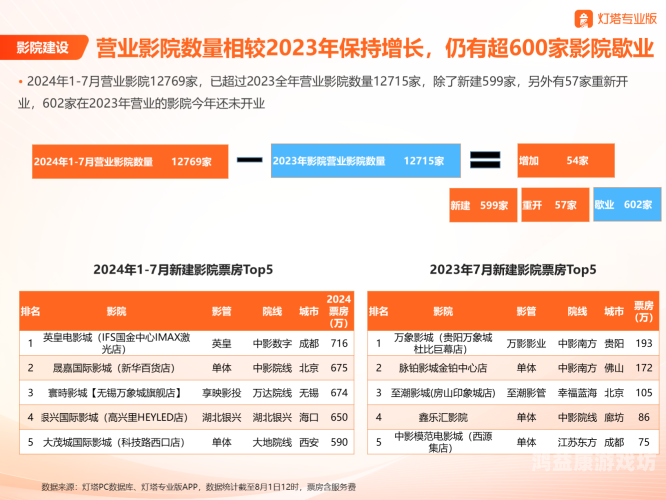Select the cell 寰時影城【无锡万象城旗舰店】
Screen dimensions: 666x500
click(114, 393)
